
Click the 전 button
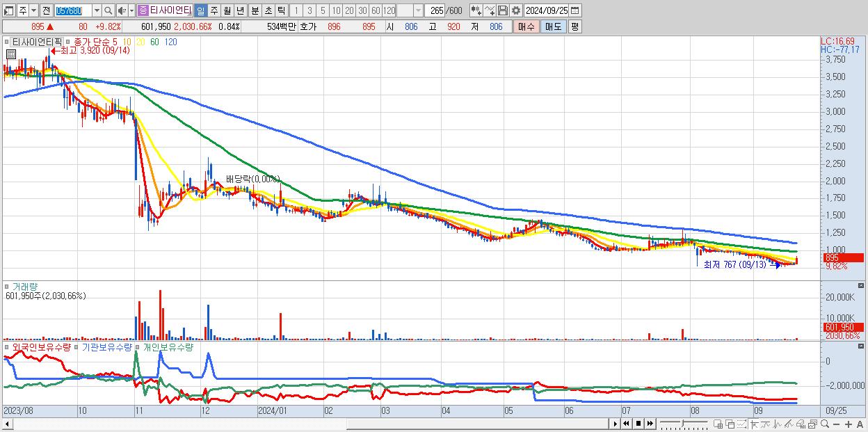46,10
